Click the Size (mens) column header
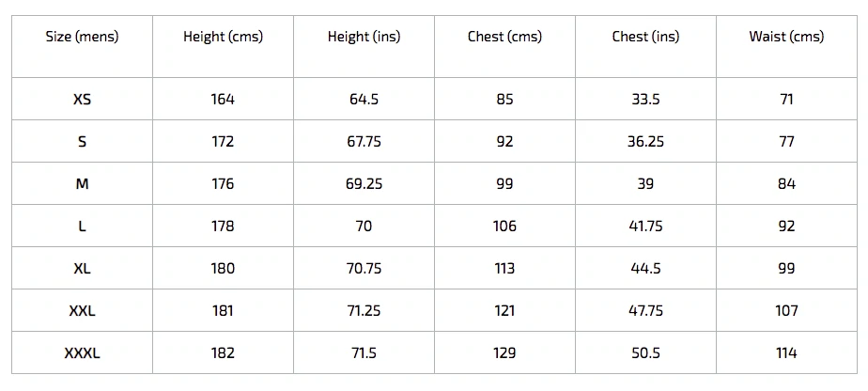Screen dimensions: 868x391 point(82,37)
